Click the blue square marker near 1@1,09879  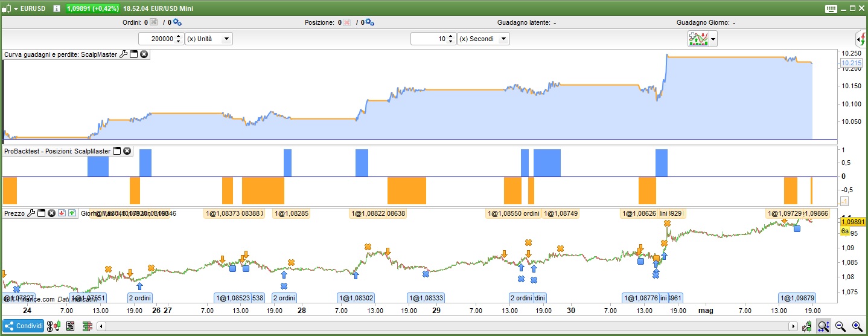tap(797, 228)
